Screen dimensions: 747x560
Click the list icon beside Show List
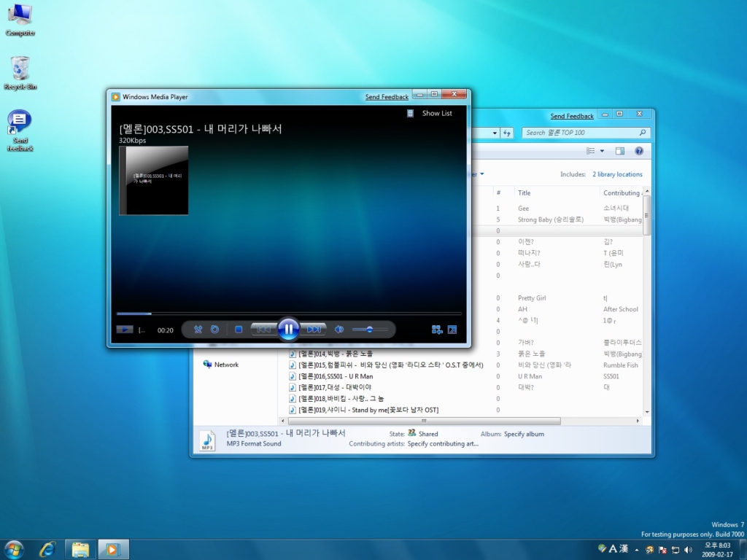click(410, 113)
